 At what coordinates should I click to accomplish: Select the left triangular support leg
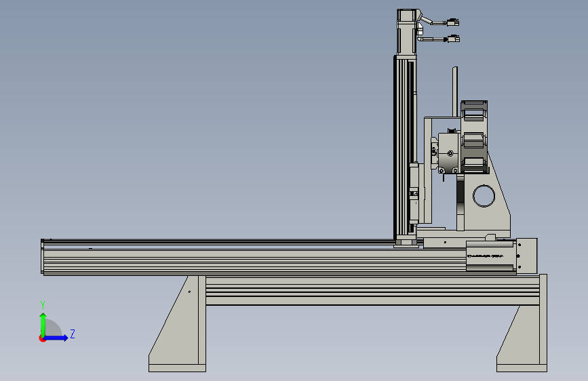click(x=178, y=323)
